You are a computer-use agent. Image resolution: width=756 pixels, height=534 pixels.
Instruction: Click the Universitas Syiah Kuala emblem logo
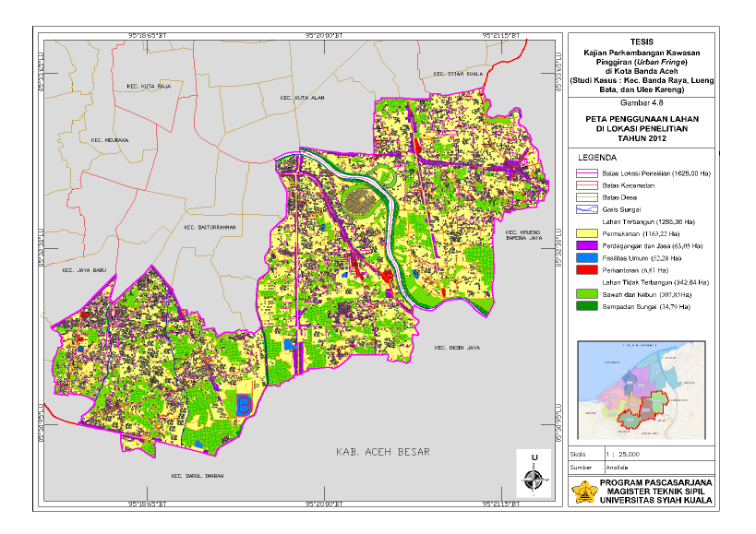click(x=584, y=492)
